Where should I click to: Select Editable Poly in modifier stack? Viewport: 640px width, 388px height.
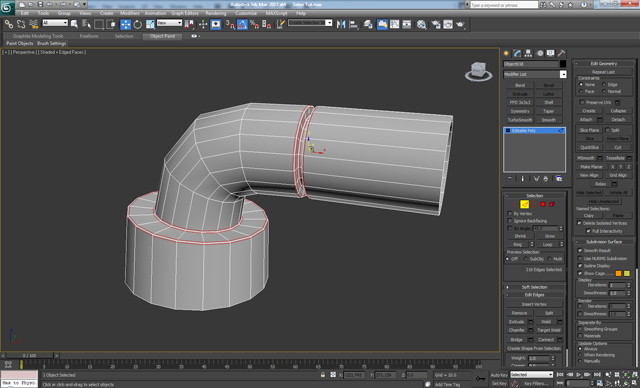(534, 131)
